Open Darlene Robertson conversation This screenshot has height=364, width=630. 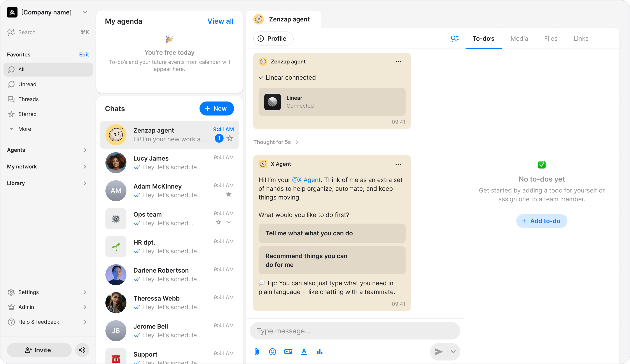coord(170,275)
